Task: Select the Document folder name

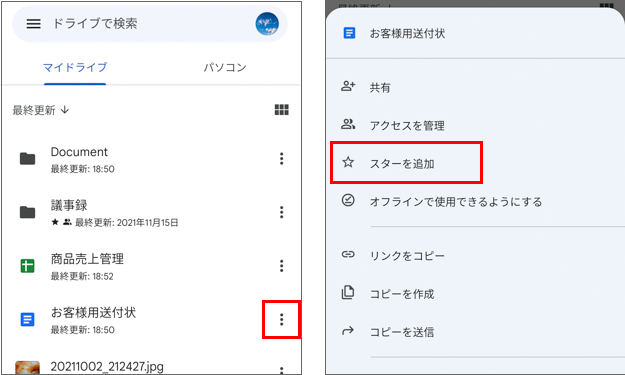Action: (79, 152)
